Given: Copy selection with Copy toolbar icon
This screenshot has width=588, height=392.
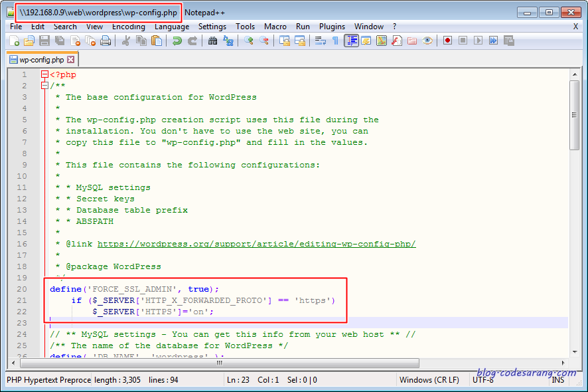Looking at the screenshot, I should click(x=141, y=41).
